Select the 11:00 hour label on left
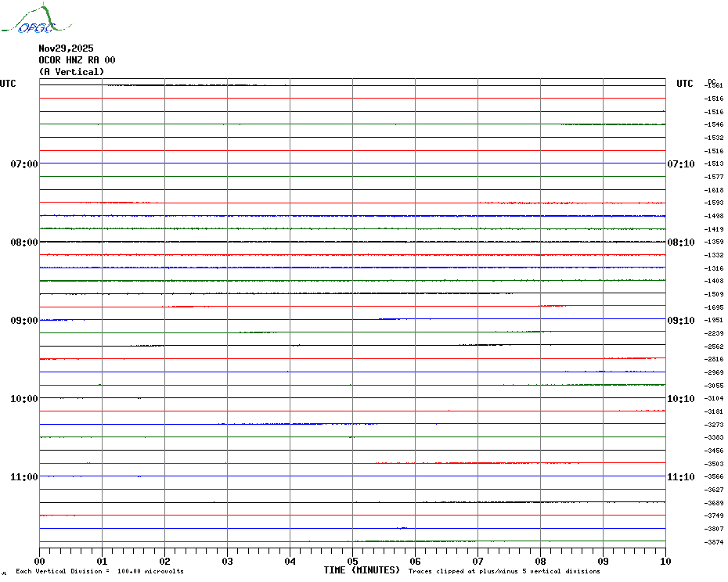Screen dimensions: 728x582 point(24,477)
